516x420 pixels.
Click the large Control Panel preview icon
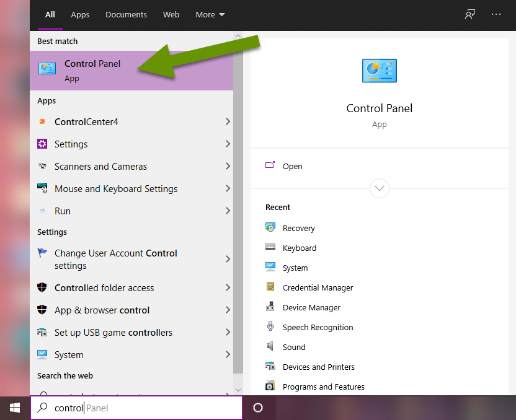tap(379, 71)
